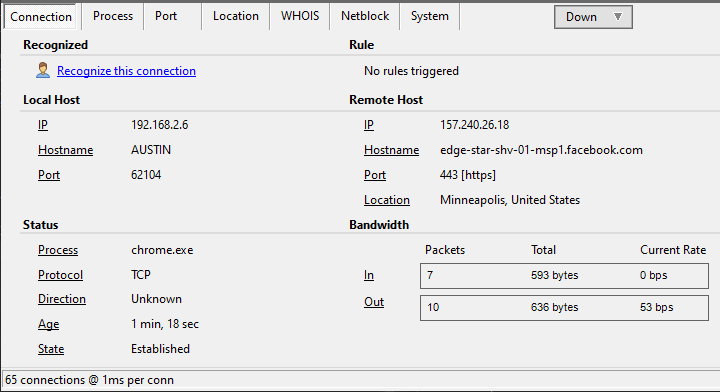Click the Out bandwidth label

coord(374,302)
